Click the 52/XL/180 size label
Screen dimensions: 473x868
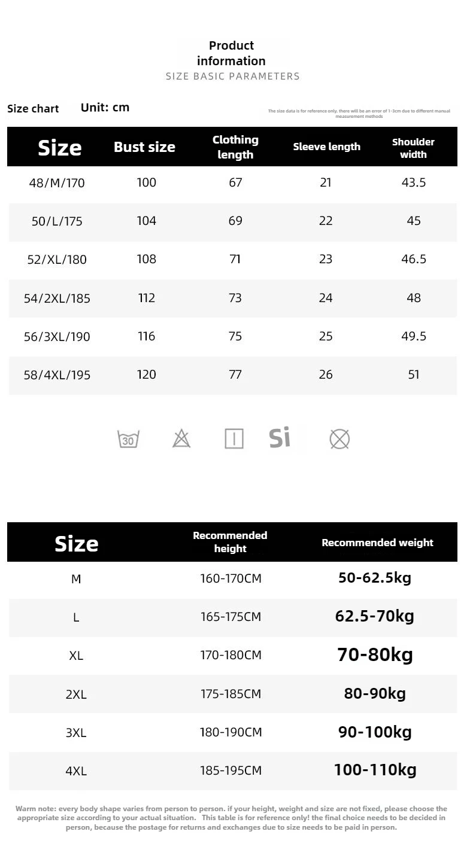point(57,260)
